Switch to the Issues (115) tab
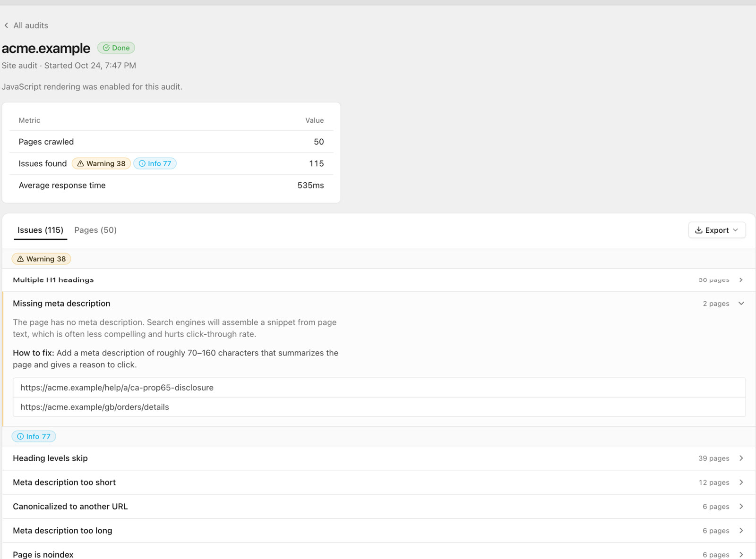Image resolution: width=756 pixels, height=559 pixels. (x=40, y=230)
